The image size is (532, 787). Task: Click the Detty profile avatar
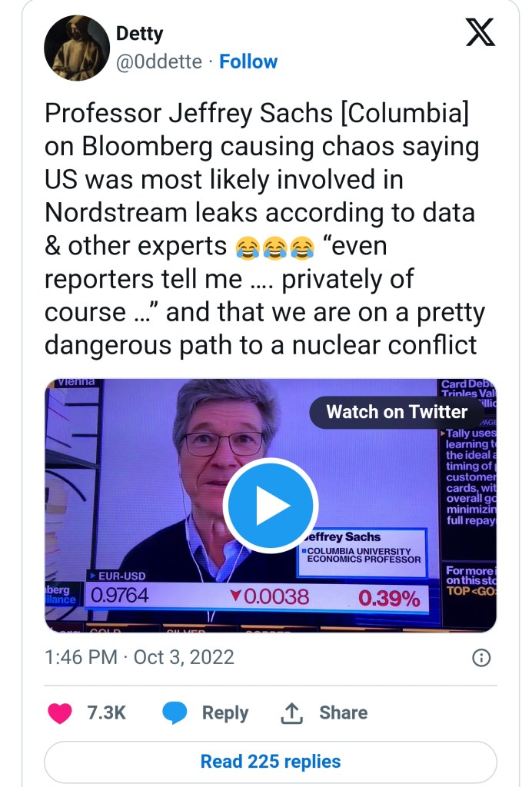77,48
